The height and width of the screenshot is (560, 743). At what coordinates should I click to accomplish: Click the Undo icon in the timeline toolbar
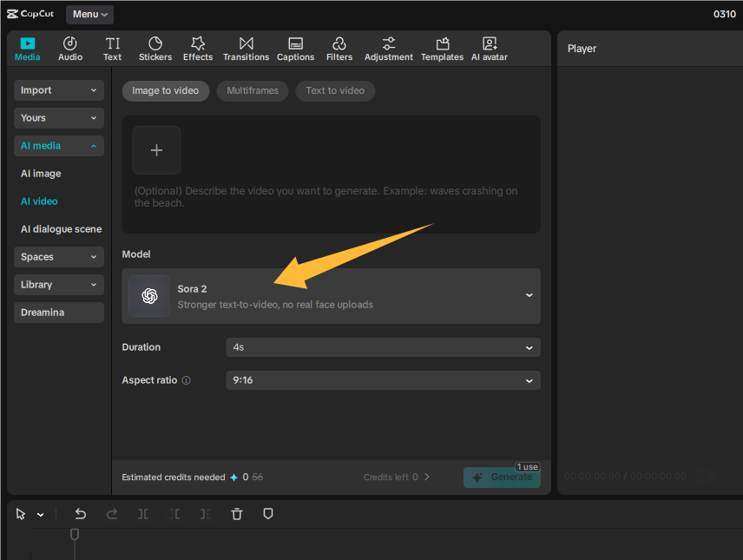tap(80, 513)
